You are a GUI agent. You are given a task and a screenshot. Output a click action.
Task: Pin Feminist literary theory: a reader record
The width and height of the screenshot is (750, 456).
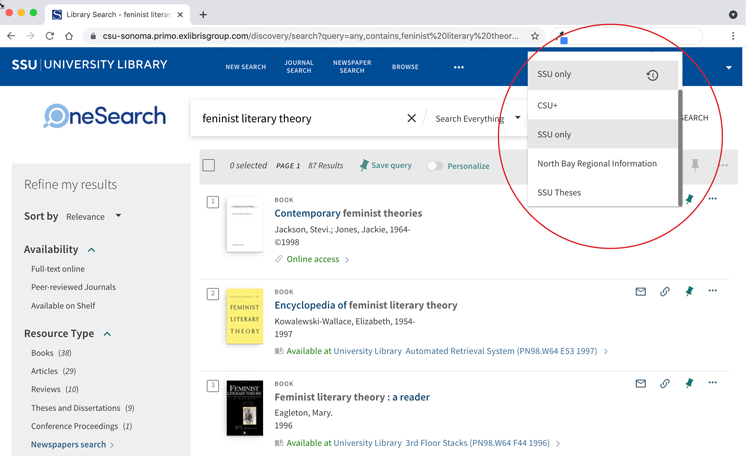tap(689, 383)
